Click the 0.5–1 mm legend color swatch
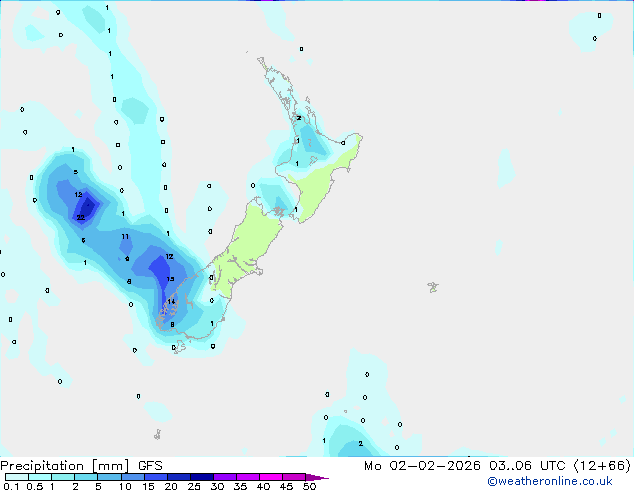Viewport: 634px width, 490px height. coord(40,477)
